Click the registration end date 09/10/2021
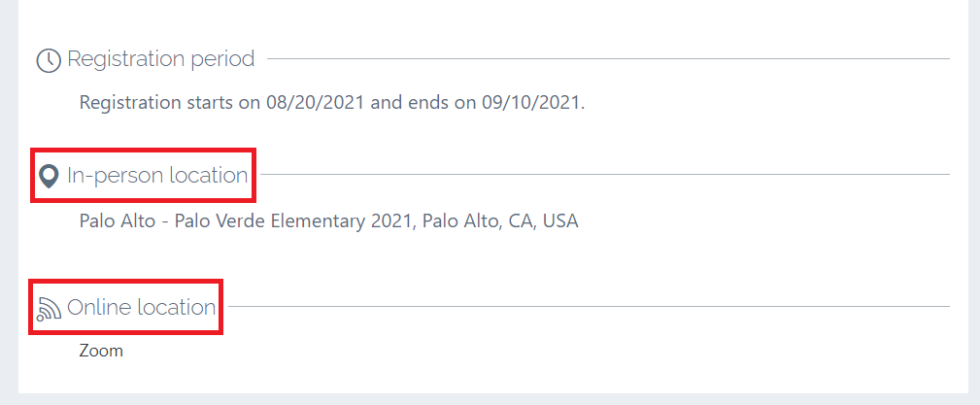 (530, 103)
